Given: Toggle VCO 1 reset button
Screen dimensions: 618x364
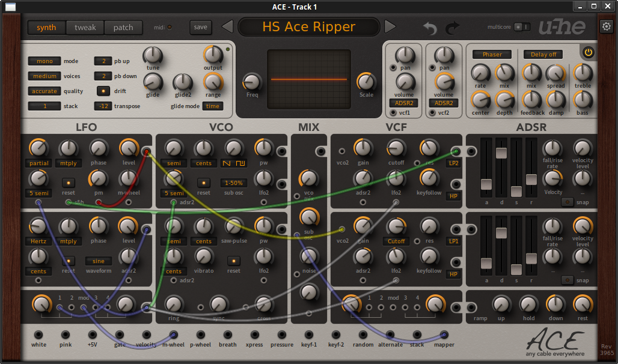Looking at the screenshot, I should coord(203,183).
